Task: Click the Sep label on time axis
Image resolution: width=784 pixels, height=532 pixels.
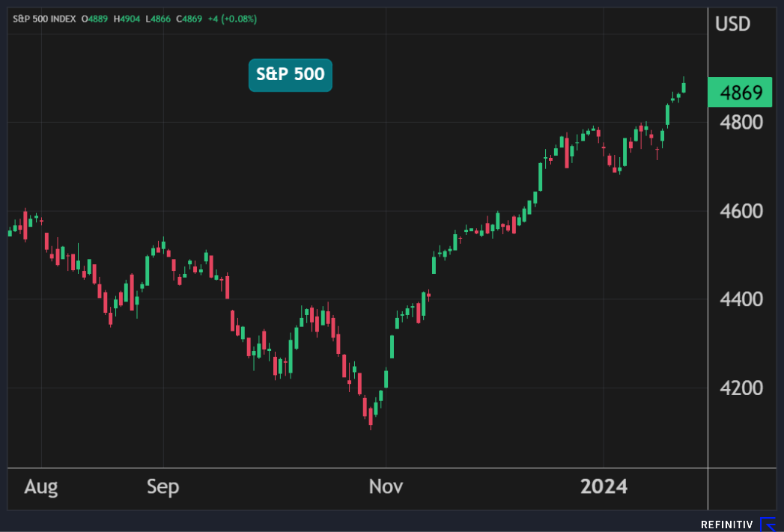Action: (162, 487)
